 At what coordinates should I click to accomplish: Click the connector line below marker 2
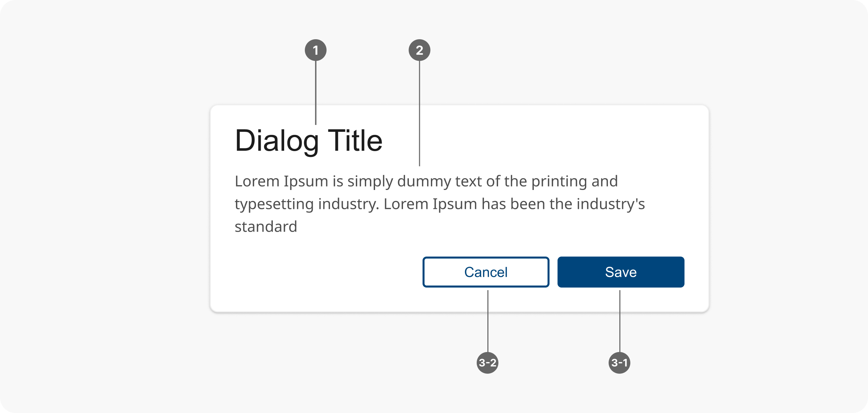pyautogui.click(x=419, y=114)
